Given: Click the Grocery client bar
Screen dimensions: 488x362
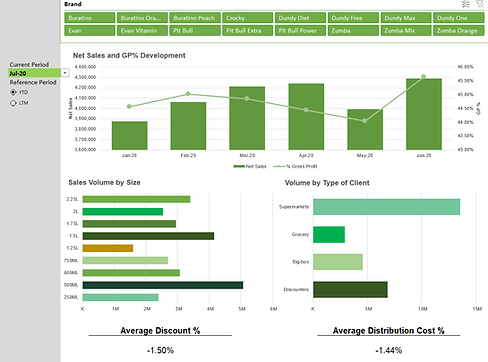Looking at the screenshot, I should coord(329,235).
